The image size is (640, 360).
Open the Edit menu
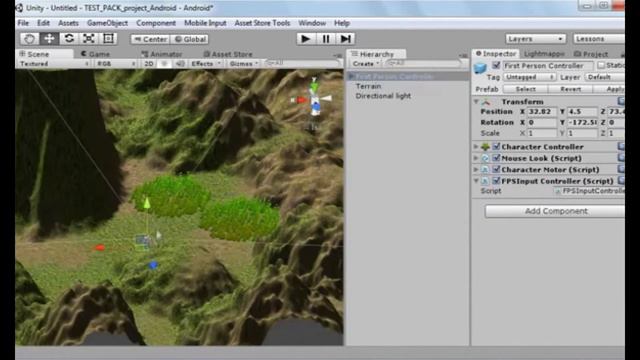tap(43, 23)
